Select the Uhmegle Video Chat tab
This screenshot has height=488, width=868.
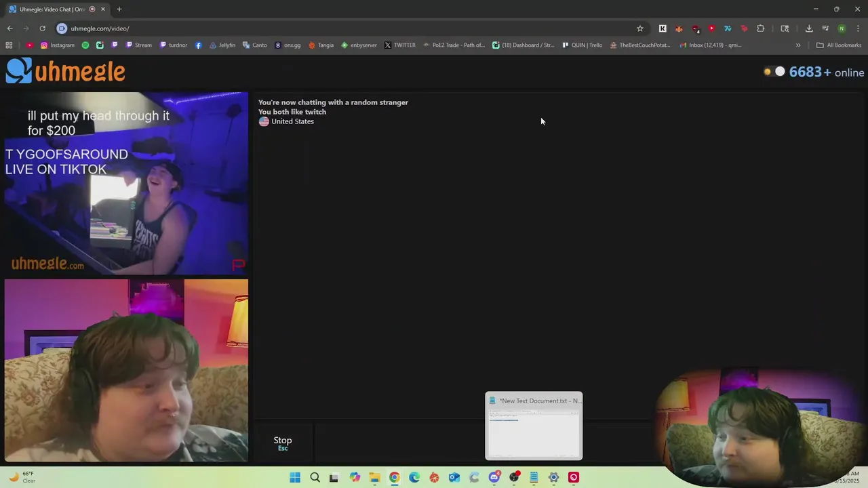point(58,9)
